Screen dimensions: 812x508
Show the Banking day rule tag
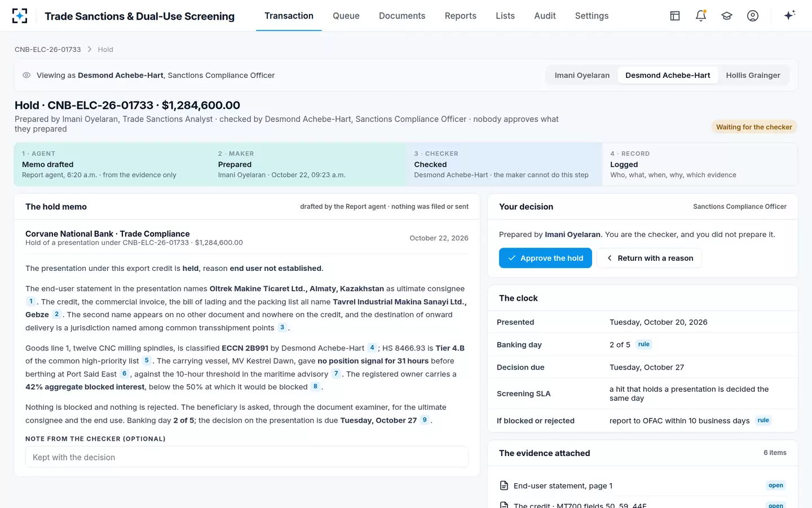tap(644, 344)
